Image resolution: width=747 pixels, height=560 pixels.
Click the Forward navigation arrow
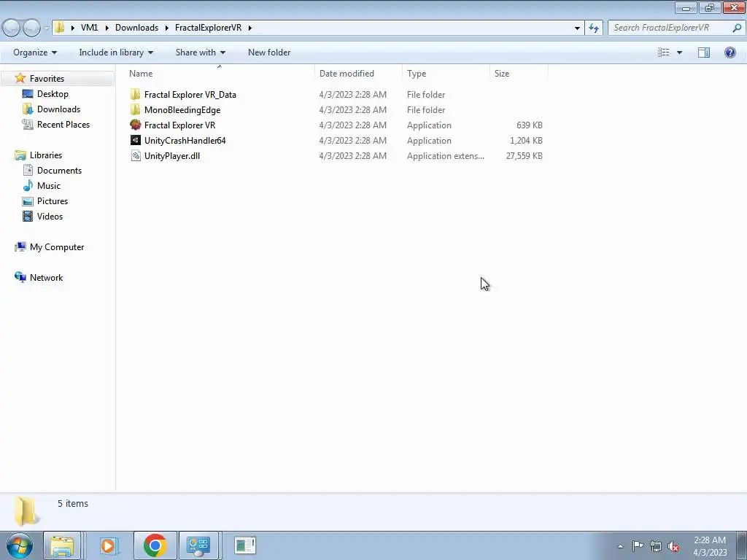click(x=32, y=28)
